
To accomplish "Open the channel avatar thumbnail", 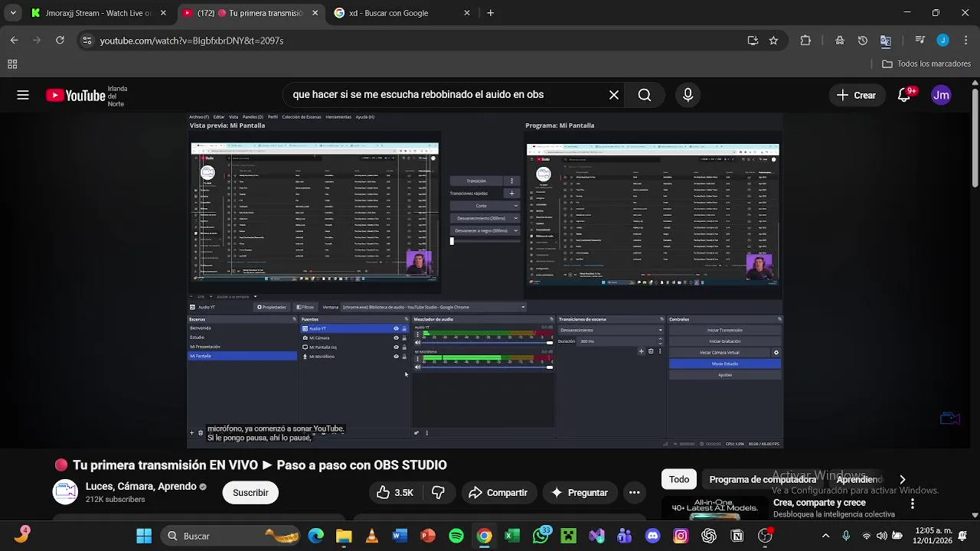I will pyautogui.click(x=65, y=492).
